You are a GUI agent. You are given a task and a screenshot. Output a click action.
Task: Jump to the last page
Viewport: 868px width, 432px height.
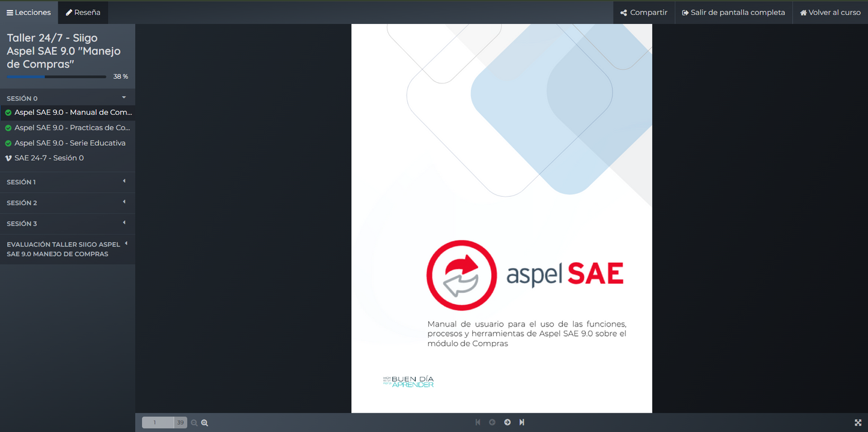tap(522, 422)
